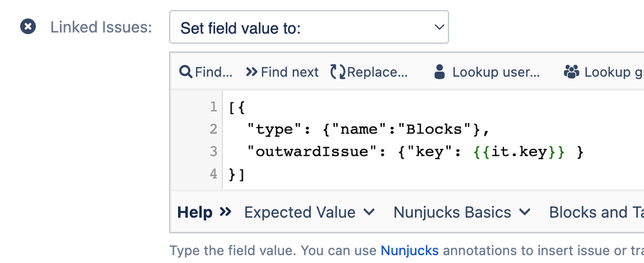Screen dimensions: 644x263
Task: Open the Nunjucks documentation link
Action: pyautogui.click(x=409, y=250)
